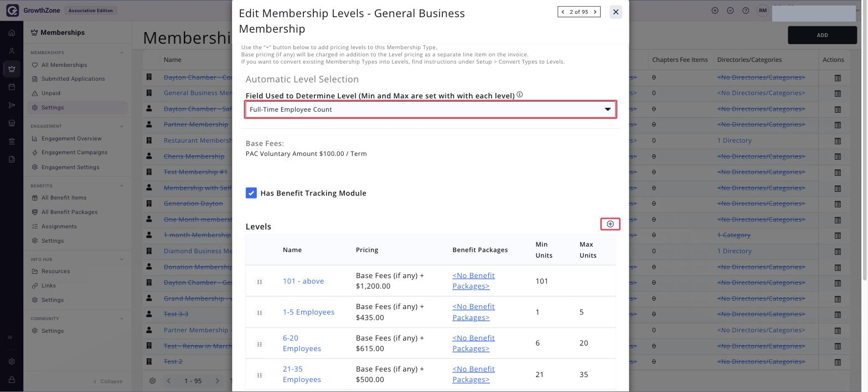Select the Memberships crown icon in the left rail
The image size is (868, 392).
tap(12, 69)
